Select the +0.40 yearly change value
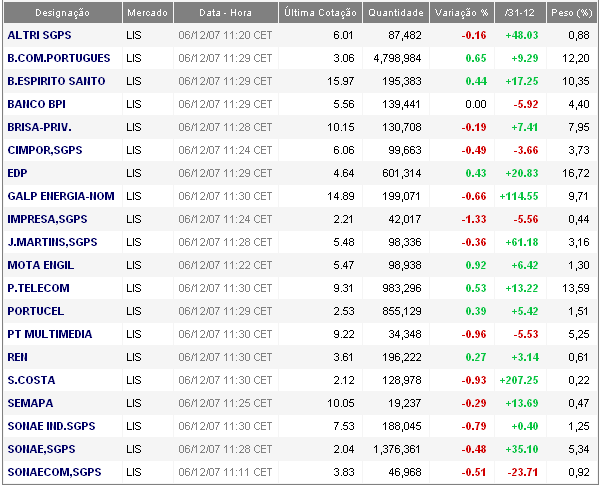Screen dimensions: 603x488 click(x=525, y=426)
